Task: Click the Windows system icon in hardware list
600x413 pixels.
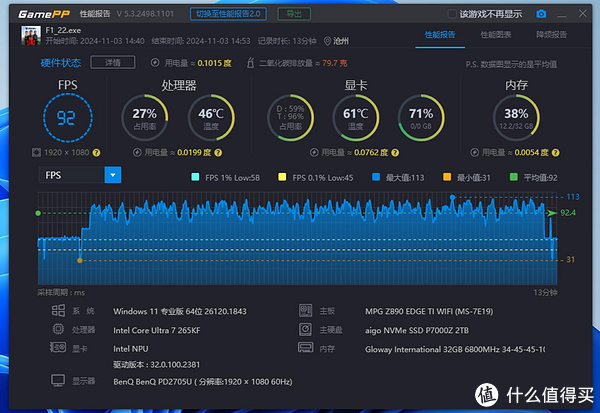Action: (58, 310)
